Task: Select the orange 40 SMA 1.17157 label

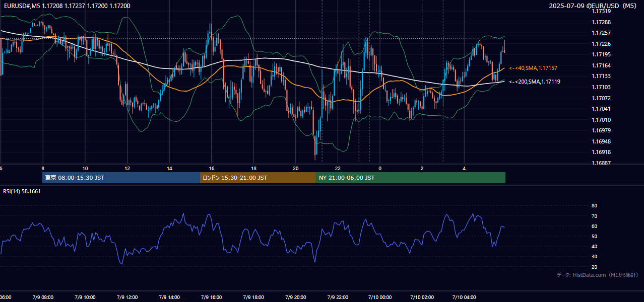Action: click(x=533, y=68)
